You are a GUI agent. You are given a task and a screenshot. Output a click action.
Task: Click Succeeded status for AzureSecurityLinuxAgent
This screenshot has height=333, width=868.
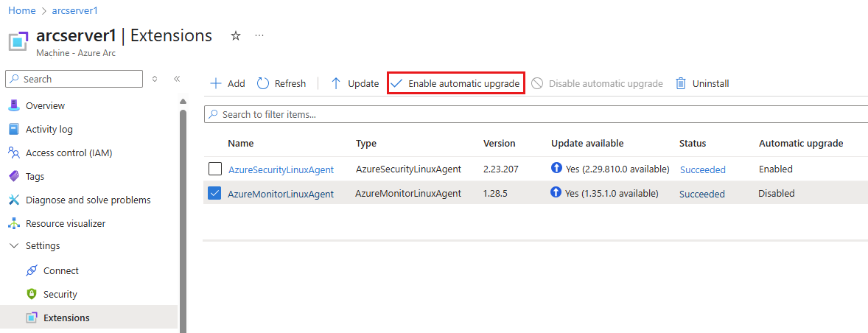coord(702,170)
